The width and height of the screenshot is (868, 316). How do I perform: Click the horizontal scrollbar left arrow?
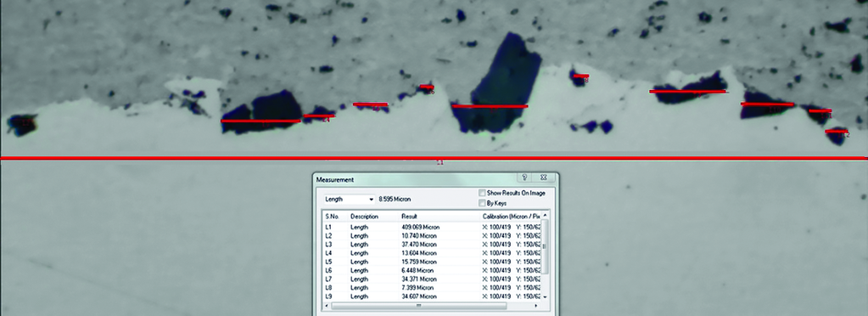[328, 306]
